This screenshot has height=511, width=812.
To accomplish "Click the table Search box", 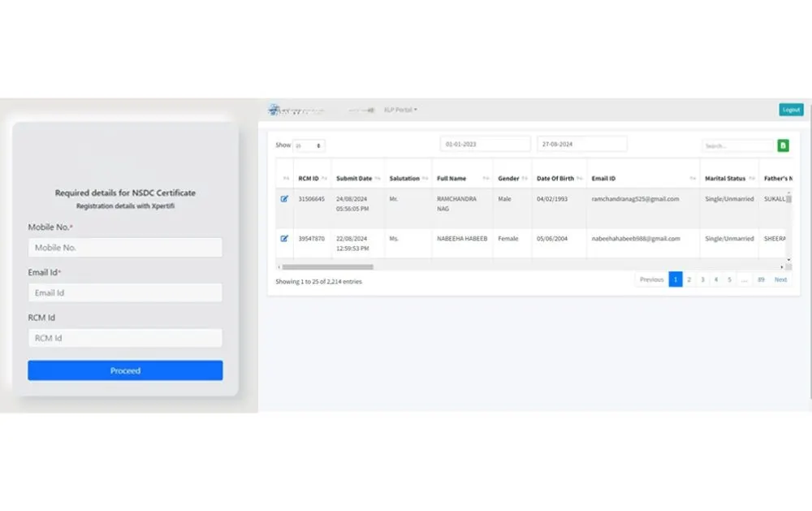I will tap(737, 146).
